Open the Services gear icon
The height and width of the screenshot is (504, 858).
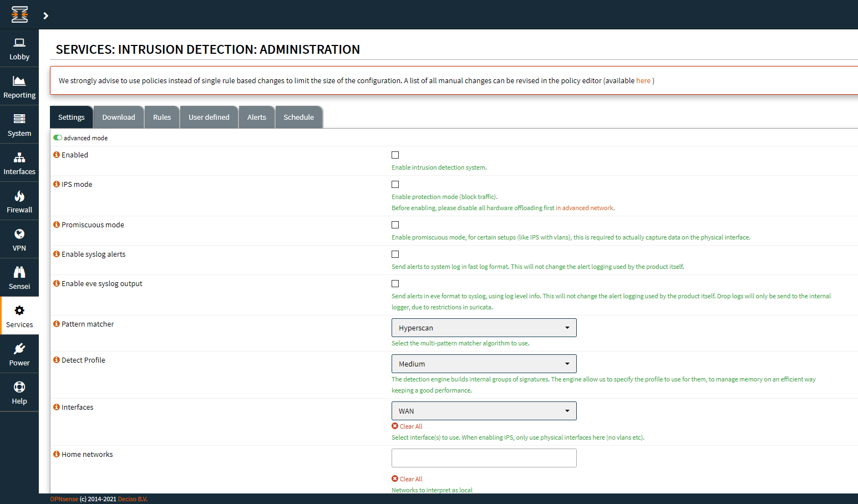click(x=19, y=310)
